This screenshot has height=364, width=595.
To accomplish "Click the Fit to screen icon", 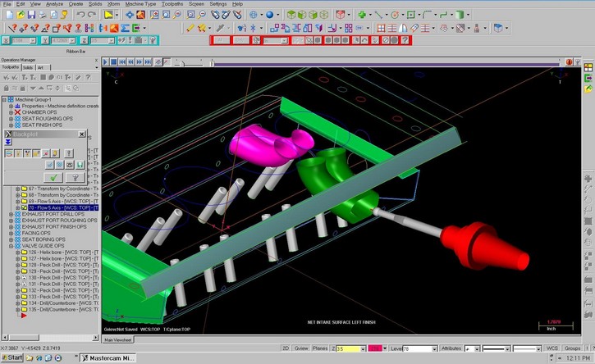I will (130, 15).
